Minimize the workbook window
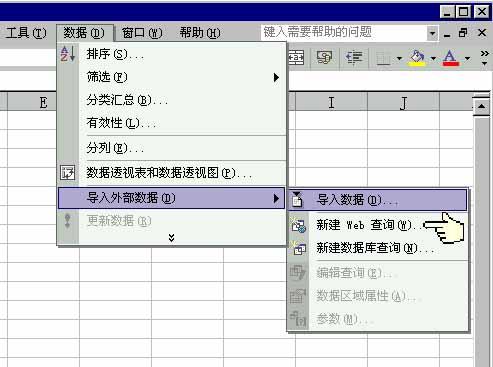 coord(447,34)
